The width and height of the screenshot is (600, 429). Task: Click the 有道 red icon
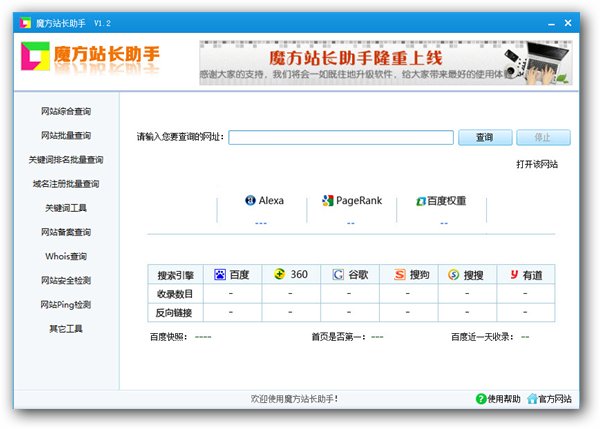[x=514, y=274]
